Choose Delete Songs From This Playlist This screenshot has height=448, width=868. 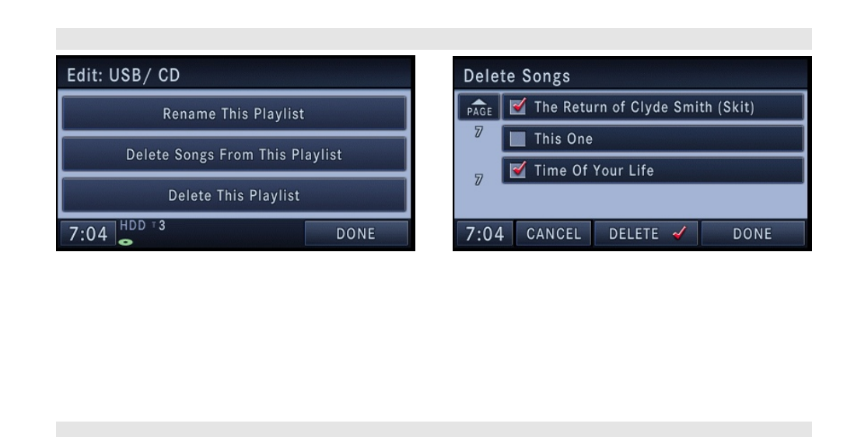tap(234, 155)
